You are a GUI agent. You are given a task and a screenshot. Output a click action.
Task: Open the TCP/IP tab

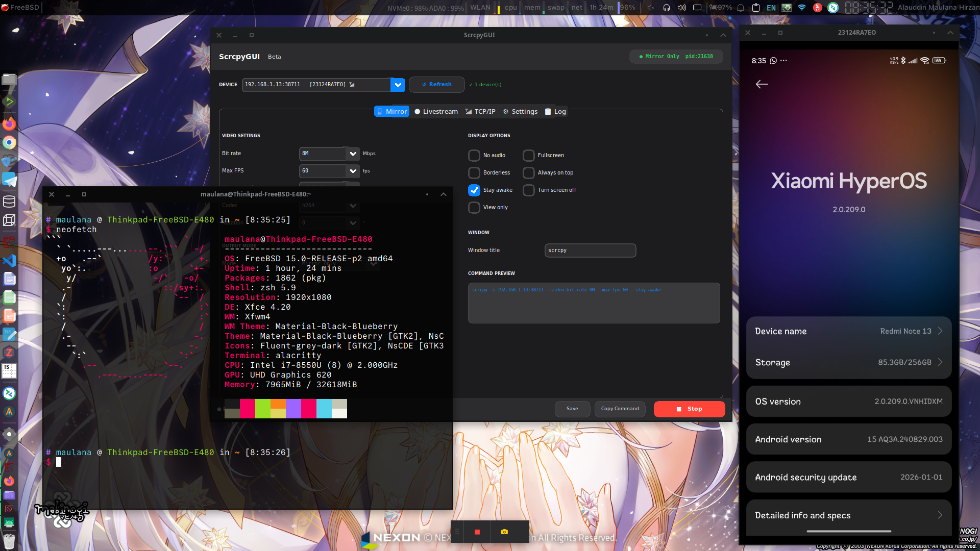(480, 111)
